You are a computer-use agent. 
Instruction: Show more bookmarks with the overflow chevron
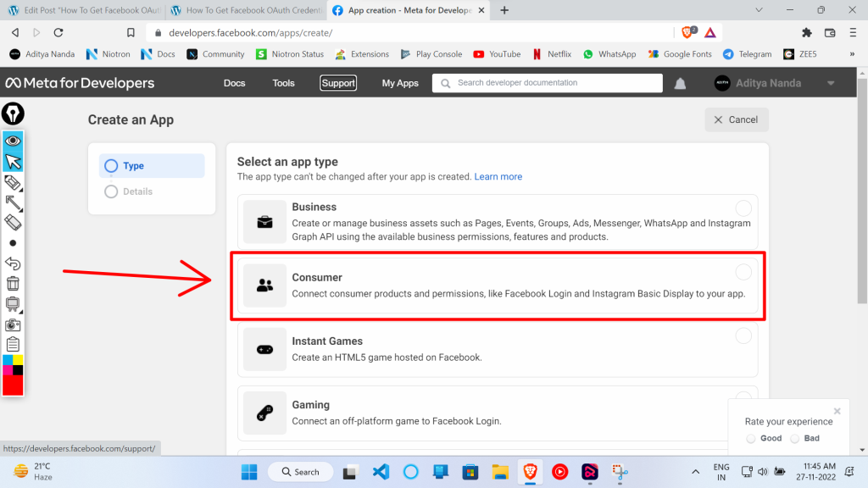[852, 54]
